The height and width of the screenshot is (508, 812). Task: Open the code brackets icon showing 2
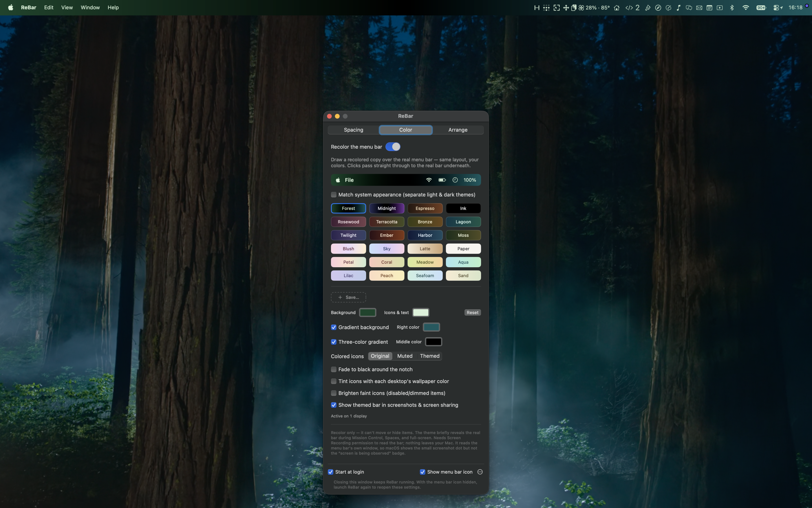[632, 8]
